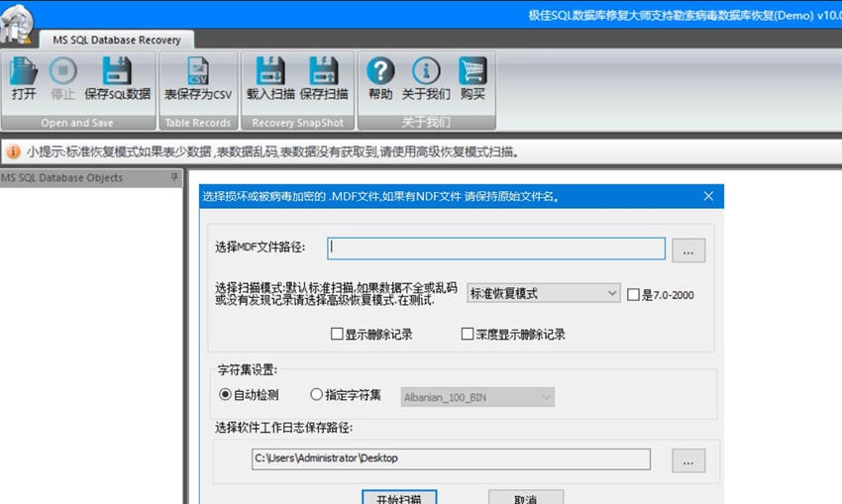Click the 字符集设置 group label
Viewport: 842px width, 504px height.
[x=247, y=369]
